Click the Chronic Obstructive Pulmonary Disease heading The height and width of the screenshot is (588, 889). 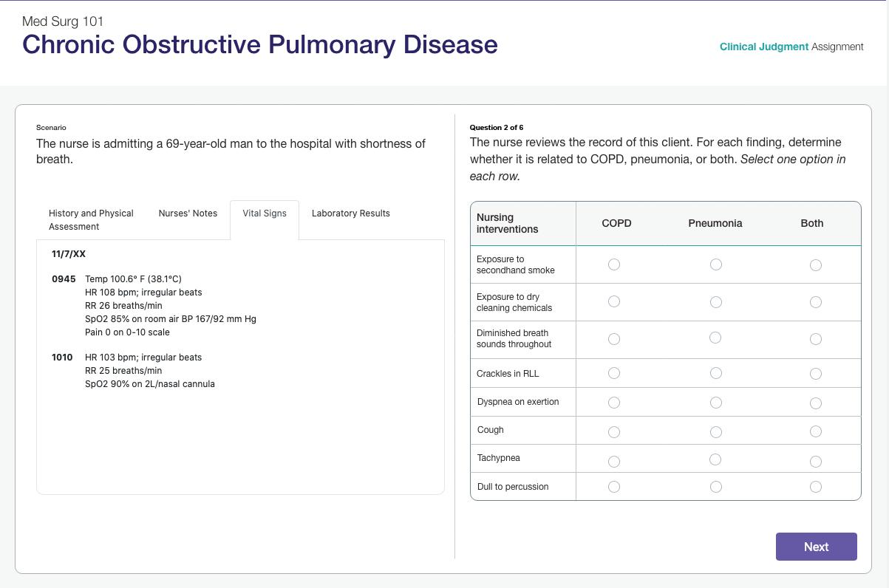coord(260,44)
